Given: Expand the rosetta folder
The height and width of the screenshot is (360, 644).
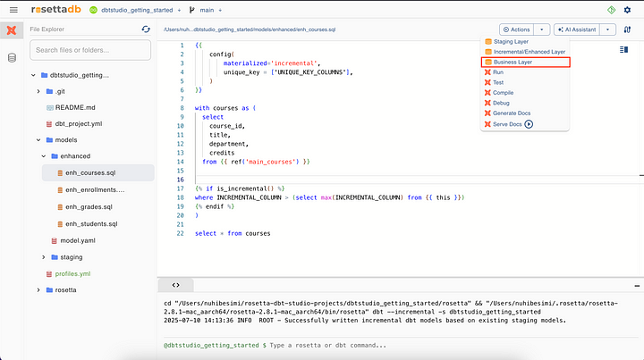Looking at the screenshot, I should pyautogui.click(x=38, y=290).
